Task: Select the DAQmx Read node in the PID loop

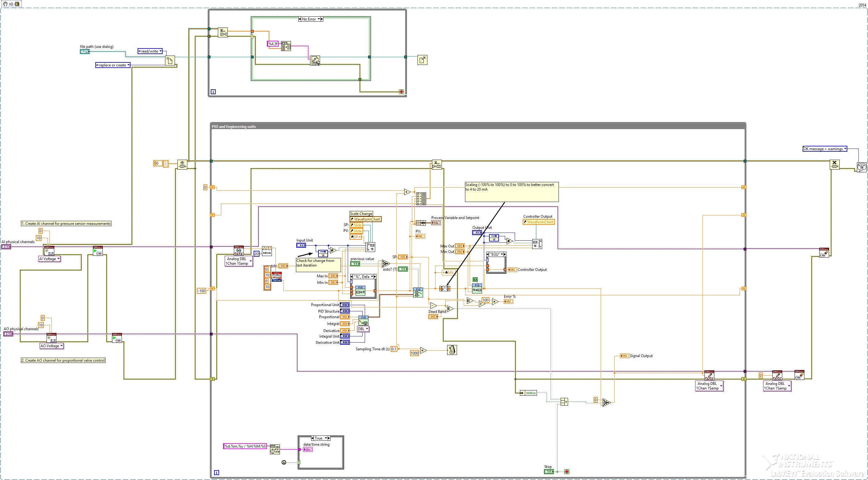Action: 239,250
